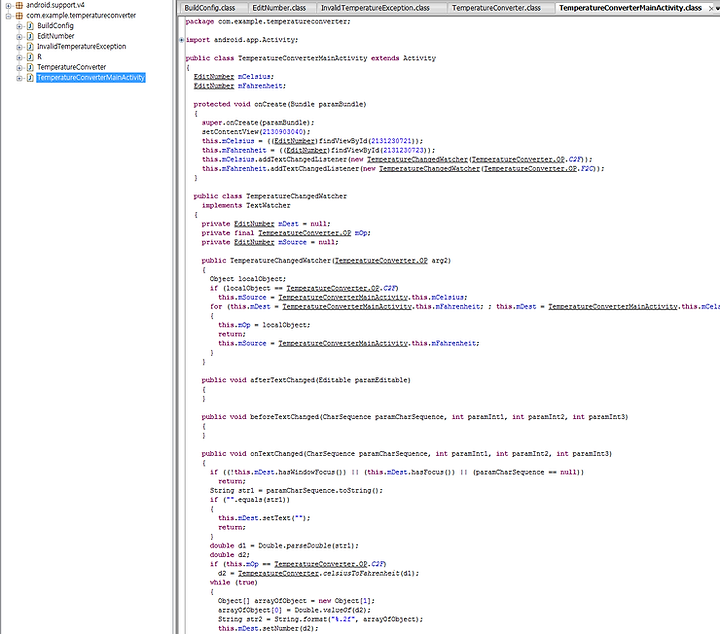This screenshot has height=634, width=720.
Task: Switch to the TemperatureConverter.class tab
Action: (496, 8)
